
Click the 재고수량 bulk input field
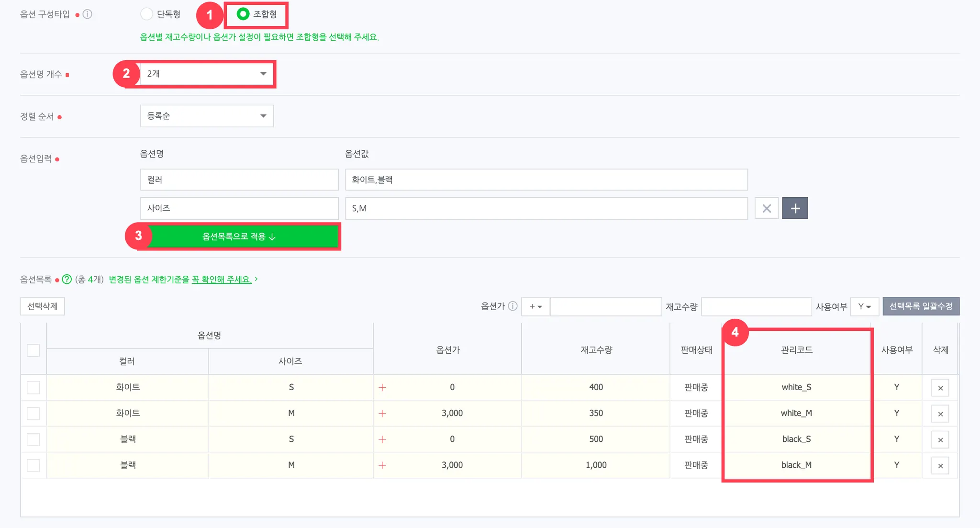[756, 306]
